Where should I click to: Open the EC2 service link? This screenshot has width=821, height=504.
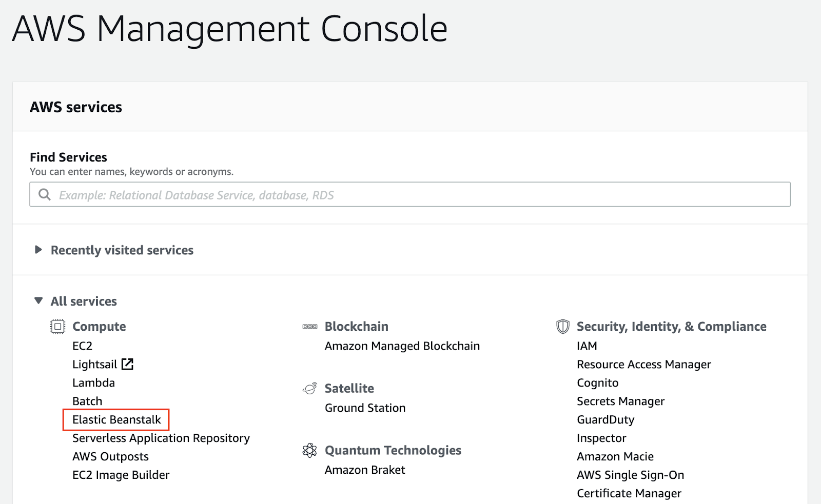[x=82, y=346]
